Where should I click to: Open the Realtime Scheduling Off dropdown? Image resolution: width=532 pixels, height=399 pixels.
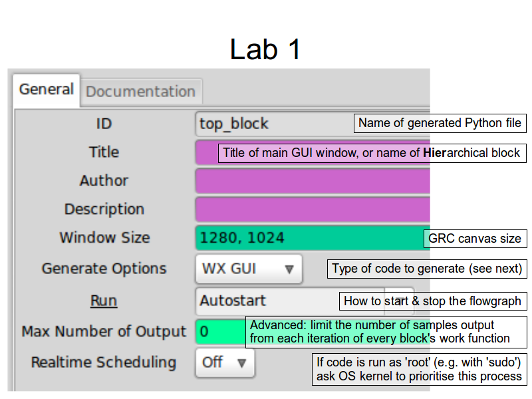click(x=224, y=363)
